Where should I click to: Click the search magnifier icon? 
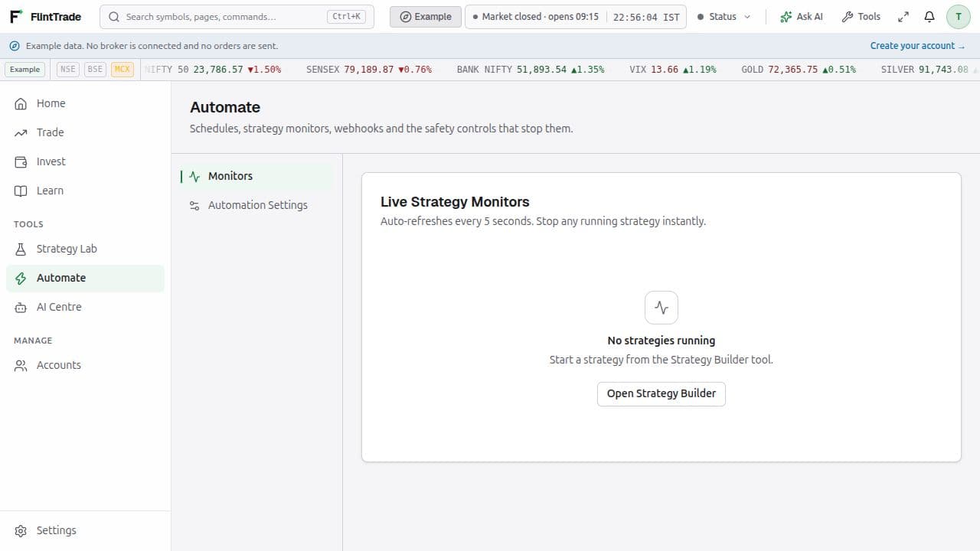tap(114, 17)
